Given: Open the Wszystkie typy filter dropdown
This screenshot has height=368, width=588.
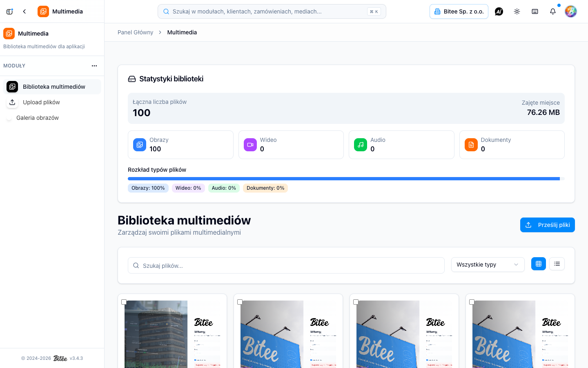Looking at the screenshot, I should coord(488,265).
